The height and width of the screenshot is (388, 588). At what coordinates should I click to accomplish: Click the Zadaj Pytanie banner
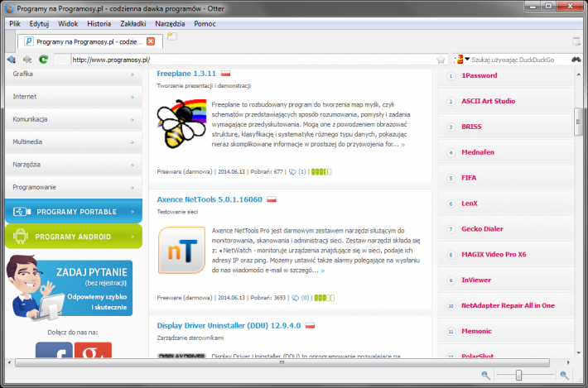click(70, 288)
